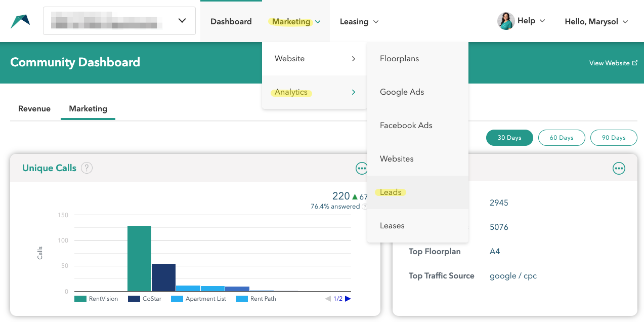Open the View Website link

[x=609, y=63]
